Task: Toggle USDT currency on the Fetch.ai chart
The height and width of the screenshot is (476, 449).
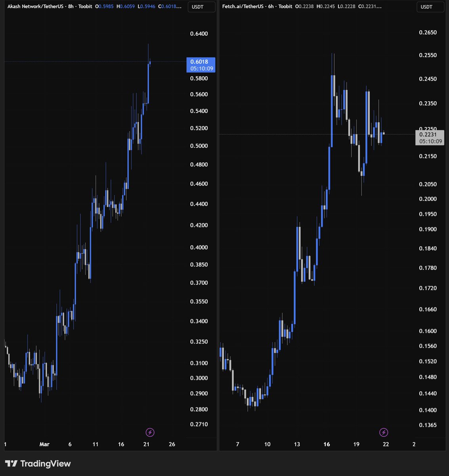Action: 430,6
